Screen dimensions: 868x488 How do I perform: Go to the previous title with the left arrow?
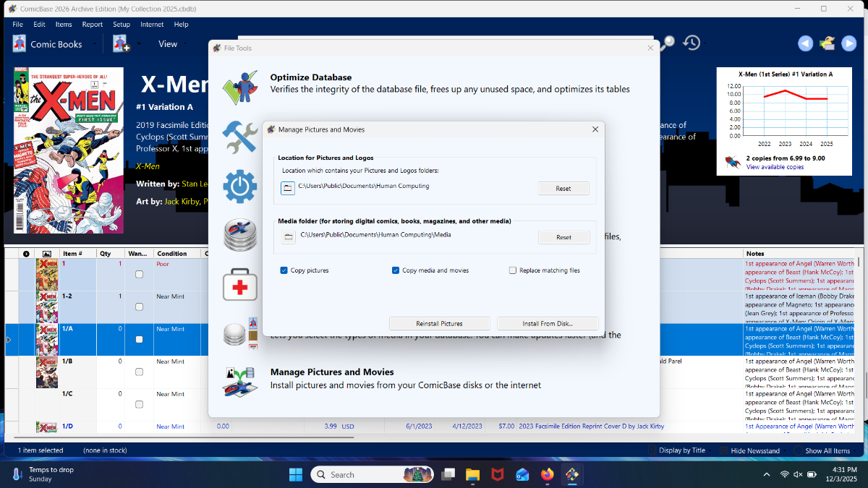tap(805, 44)
